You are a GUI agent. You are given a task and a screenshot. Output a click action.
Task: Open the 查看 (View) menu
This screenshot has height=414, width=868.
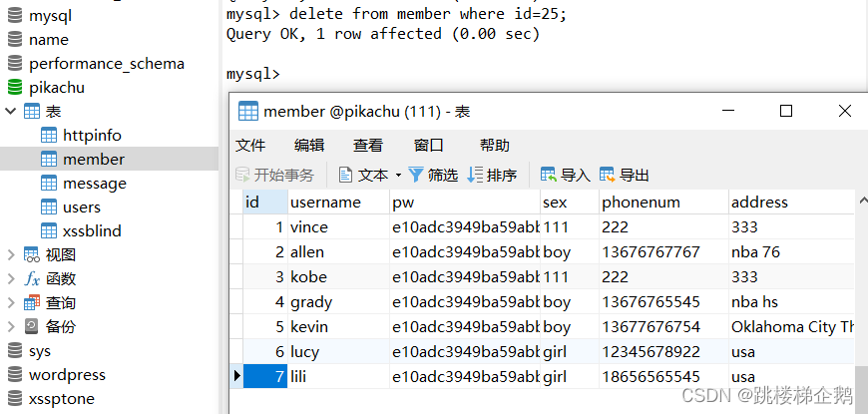pos(368,146)
